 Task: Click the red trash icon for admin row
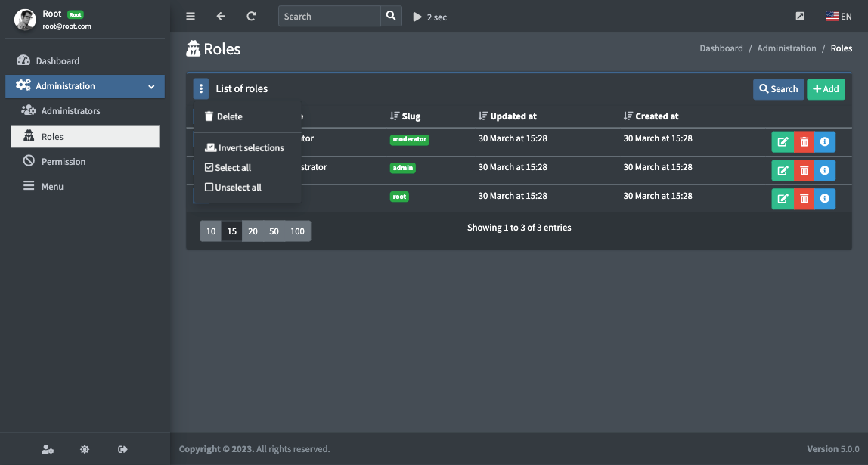coord(804,170)
